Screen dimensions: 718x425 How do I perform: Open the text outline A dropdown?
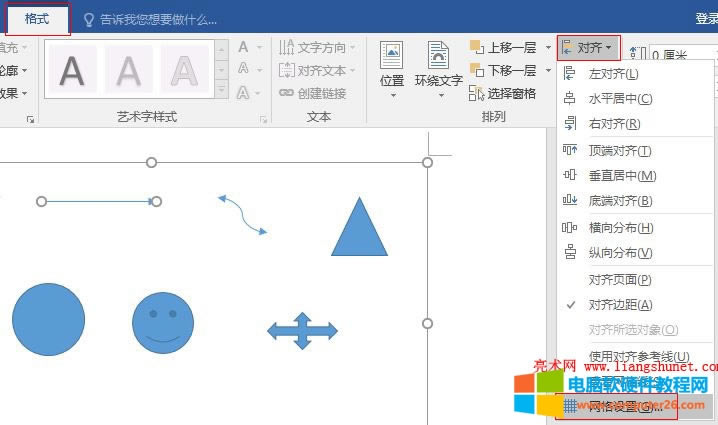[x=250, y=69]
